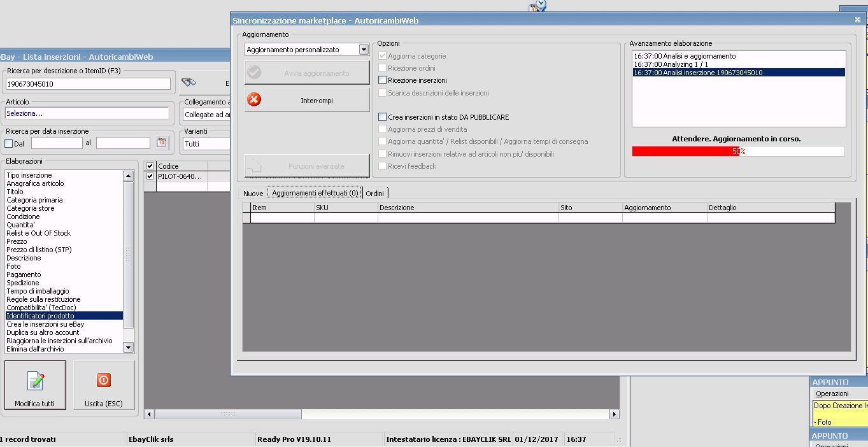Click the red Uscita power icon
Viewport: 868px width, 447px height.
coord(104,380)
